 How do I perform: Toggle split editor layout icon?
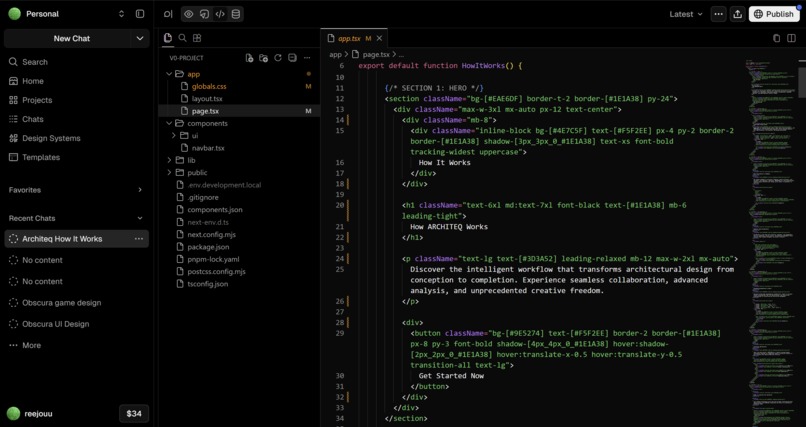[792, 38]
